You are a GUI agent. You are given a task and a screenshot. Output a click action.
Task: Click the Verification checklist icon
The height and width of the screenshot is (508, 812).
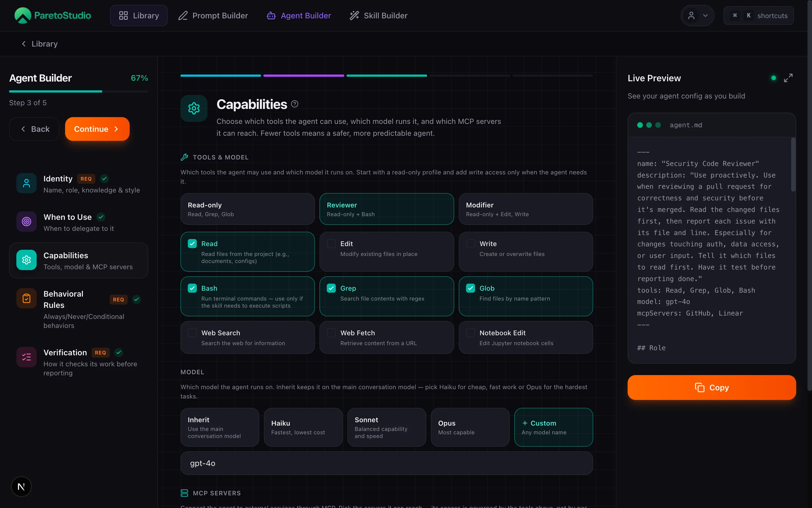(27, 357)
